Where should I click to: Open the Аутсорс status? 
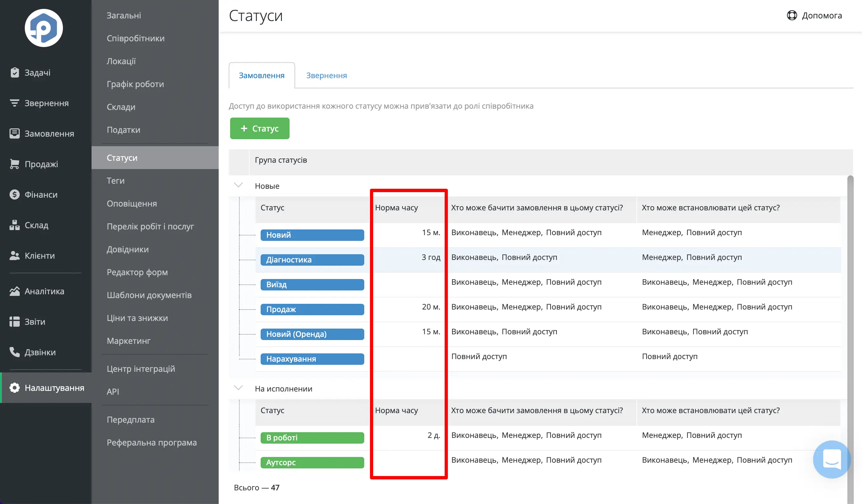[312, 463]
